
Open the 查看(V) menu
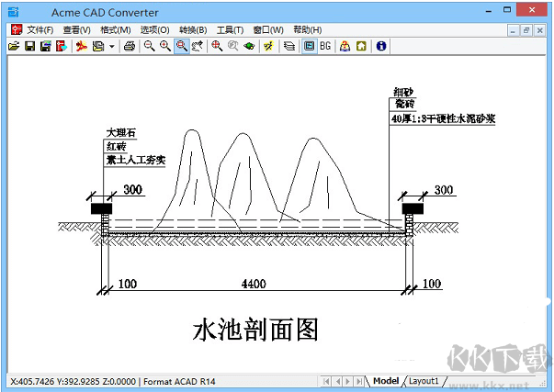[x=76, y=30]
